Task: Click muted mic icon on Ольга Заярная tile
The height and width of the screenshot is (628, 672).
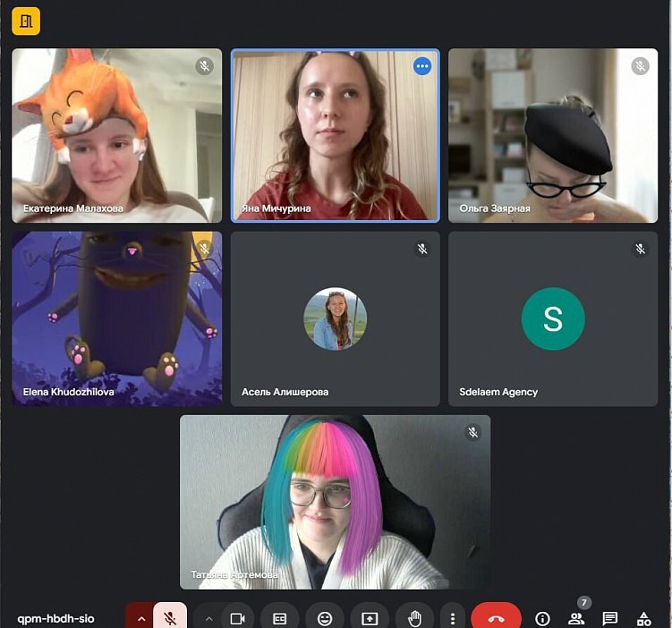Action: [x=640, y=66]
